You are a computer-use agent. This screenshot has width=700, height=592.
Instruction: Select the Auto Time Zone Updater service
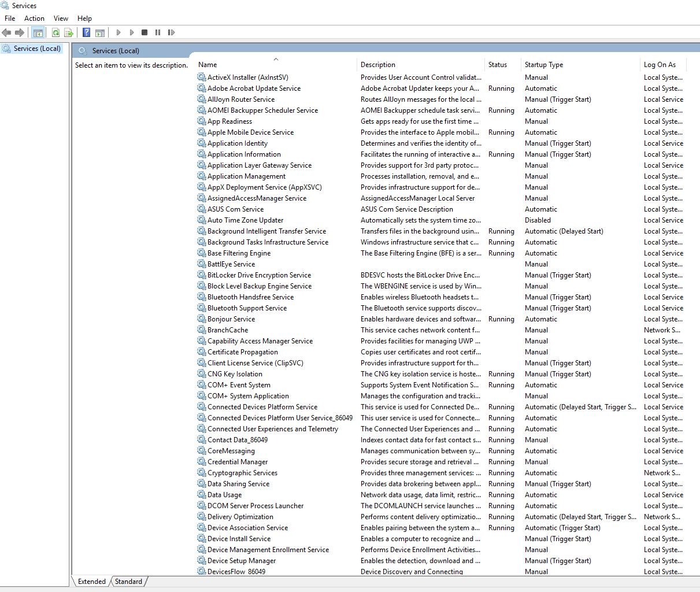[x=245, y=220]
